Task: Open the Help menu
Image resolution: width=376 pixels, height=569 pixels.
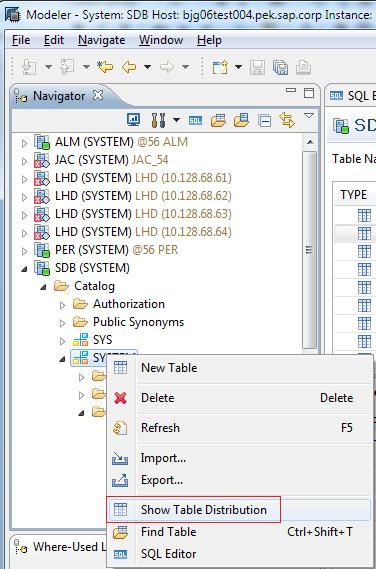Action: click(x=209, y=40)
